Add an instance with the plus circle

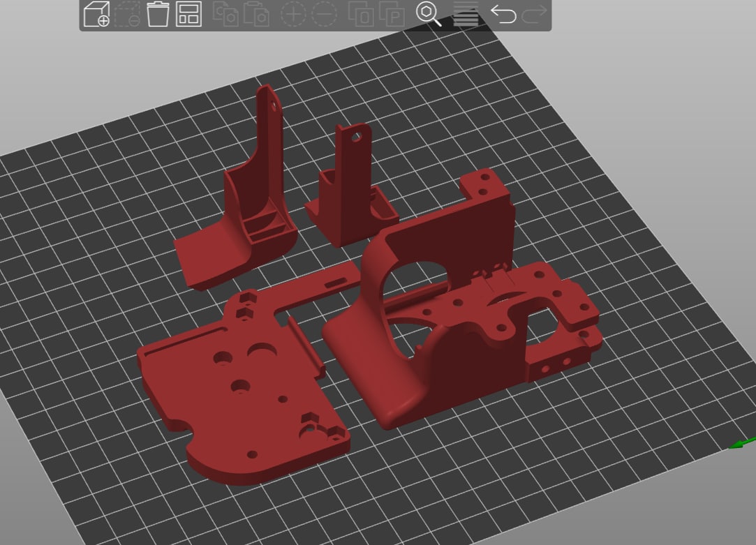click(293, 14)
